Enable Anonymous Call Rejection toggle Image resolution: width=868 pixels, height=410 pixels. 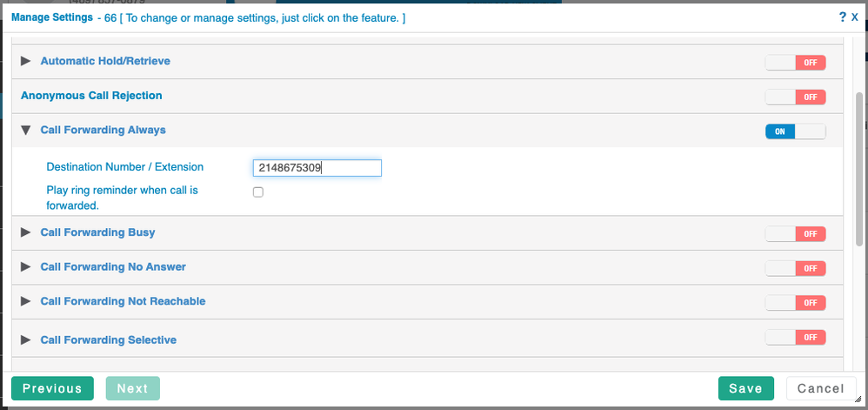coord(795,97)
